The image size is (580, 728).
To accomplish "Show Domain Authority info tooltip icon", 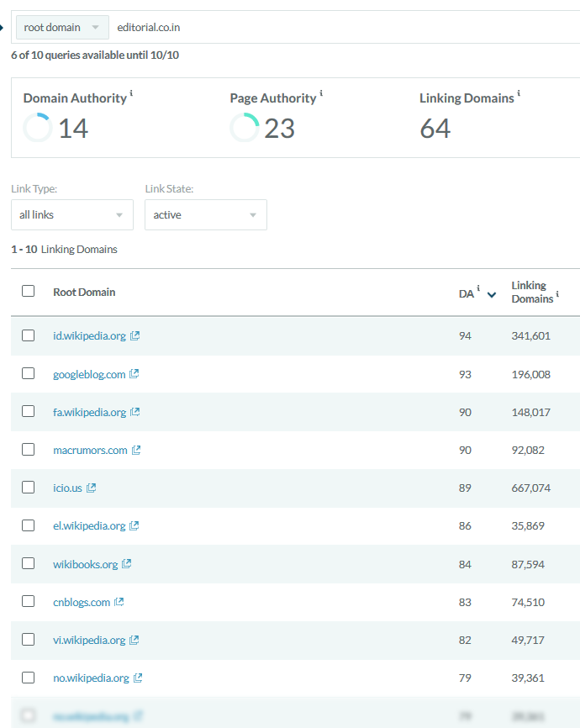I will (131, 93).
